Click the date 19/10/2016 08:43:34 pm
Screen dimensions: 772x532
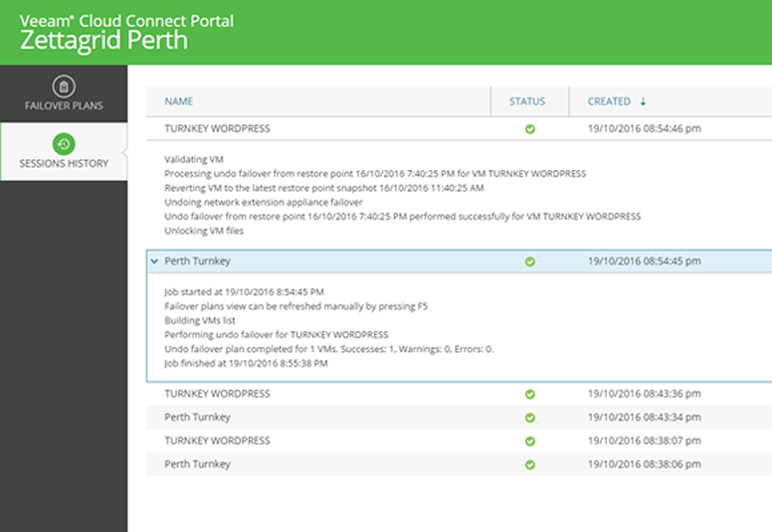(644, 417)
